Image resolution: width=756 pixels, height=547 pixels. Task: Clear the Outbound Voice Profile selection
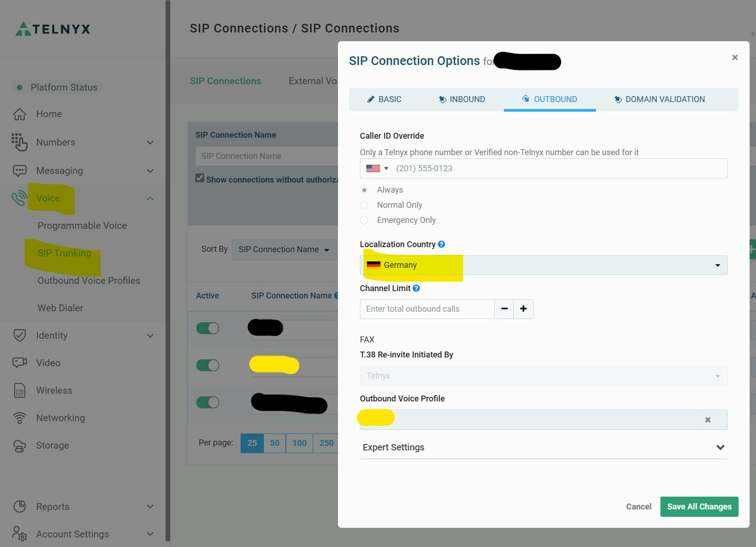click(708, 420)
